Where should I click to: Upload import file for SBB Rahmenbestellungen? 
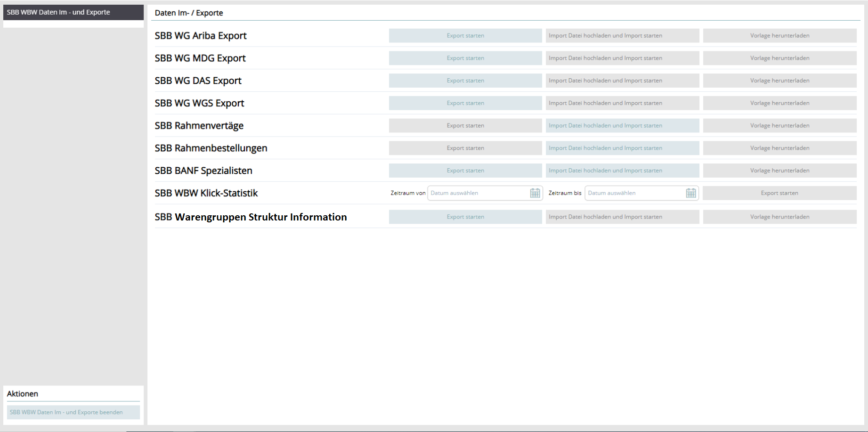click(x=622, y=148)
